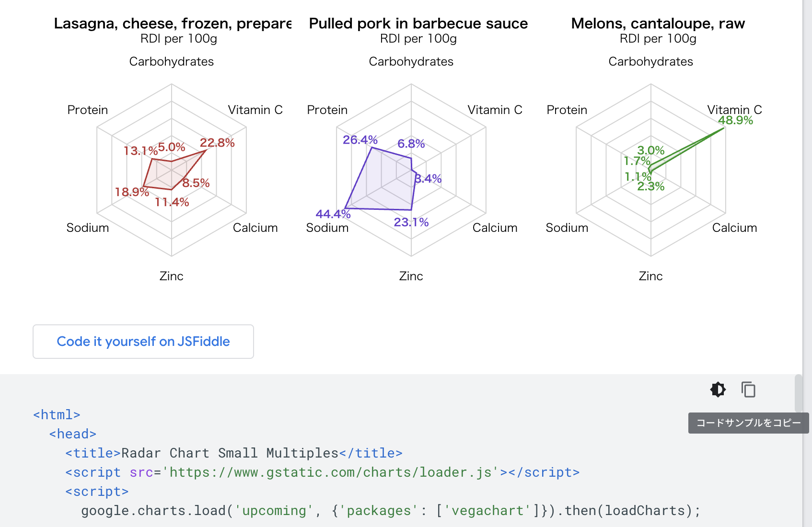812x527 pixels.
Task: Click the 'Melons, cantaloupe, raw' chart title
Action: [x=658, y=23]
